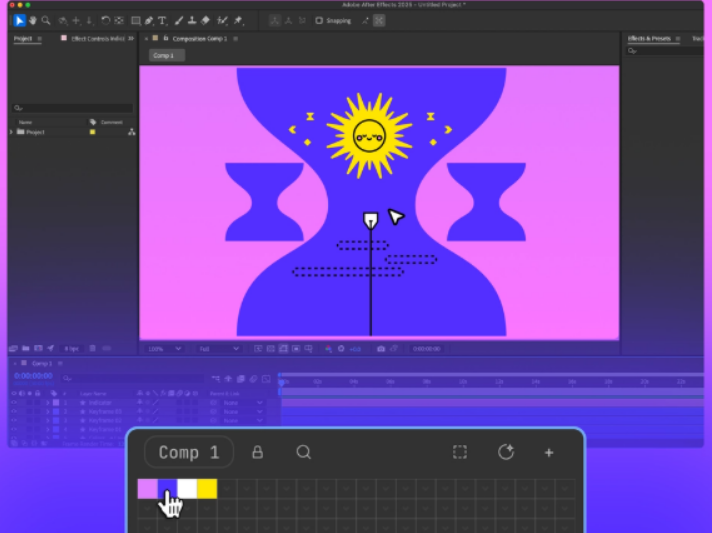
Task: Select the Puppet Pin tool
Action: [x=238, y=20]
